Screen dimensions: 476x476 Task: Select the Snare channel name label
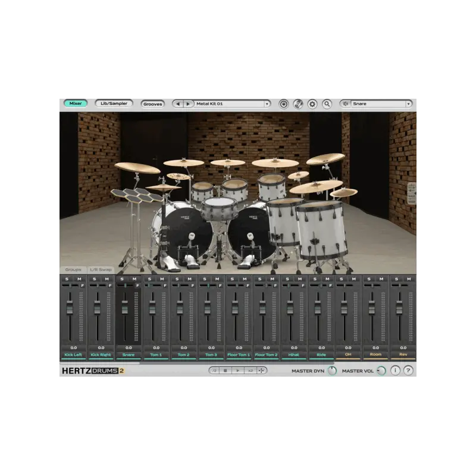129,355
